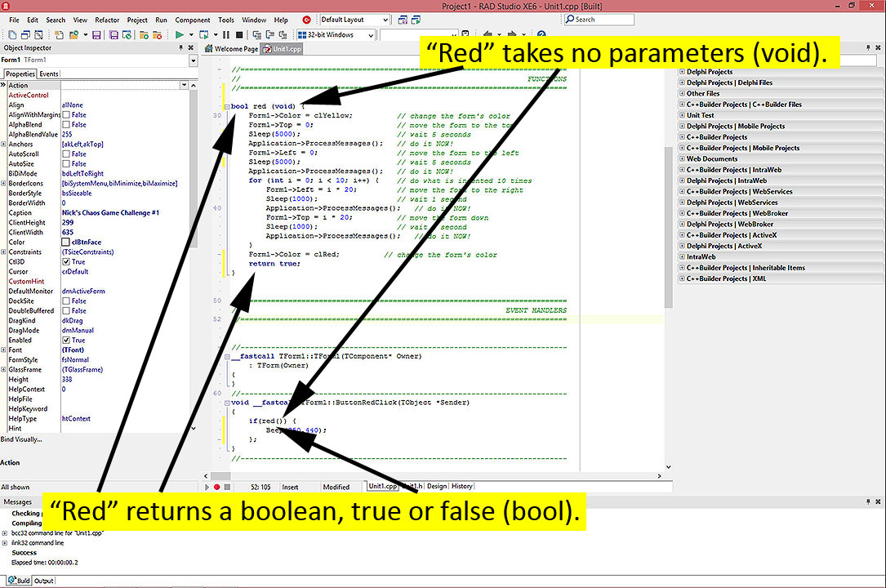This screenshot has height=588, width=886.
Task: Click the Set Debug Desktop icon
Action: coord(416,20)
